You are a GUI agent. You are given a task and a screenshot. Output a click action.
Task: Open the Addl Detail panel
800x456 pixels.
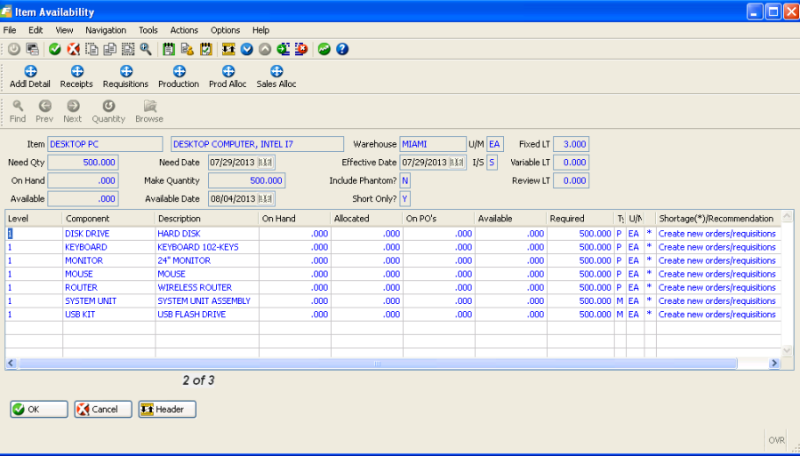[x=30, y=76]
